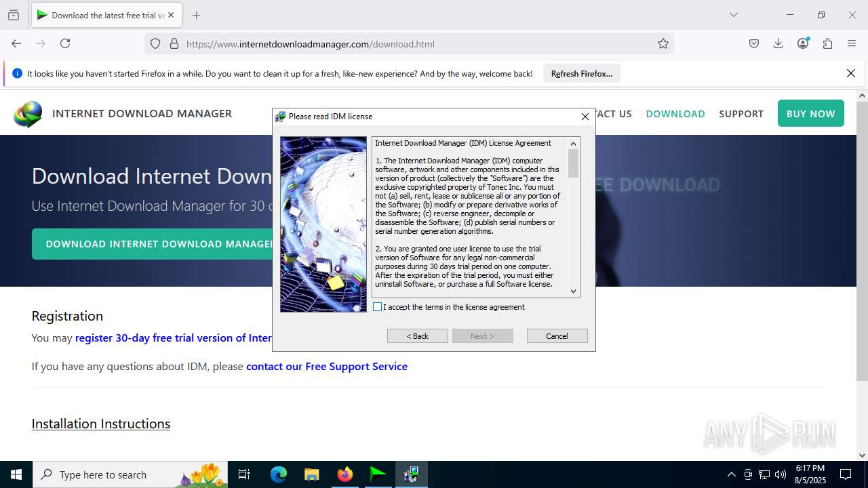Open Task View on taskbar
This screenshot has width=868, height=488.
(244, 474)
